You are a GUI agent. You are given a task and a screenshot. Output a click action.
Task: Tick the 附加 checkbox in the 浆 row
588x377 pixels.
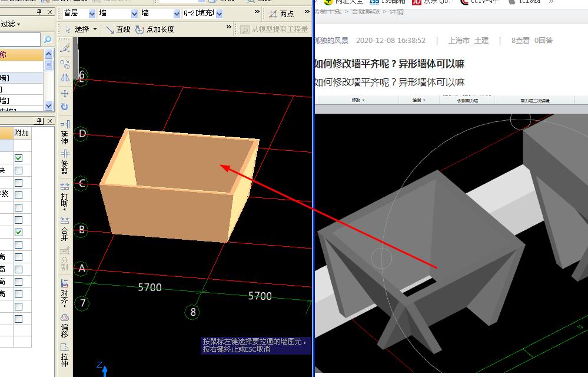point(18,195)
